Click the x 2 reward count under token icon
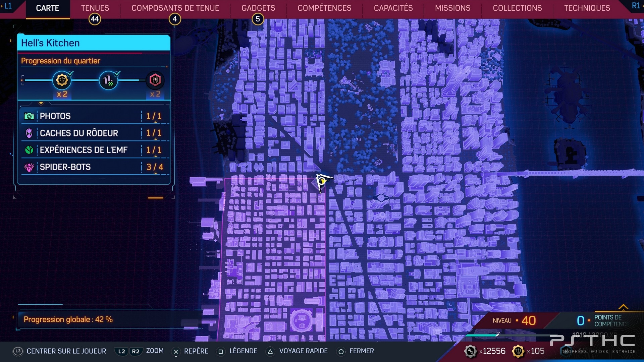This screenshot has width=644, height=362. point(62,94)
